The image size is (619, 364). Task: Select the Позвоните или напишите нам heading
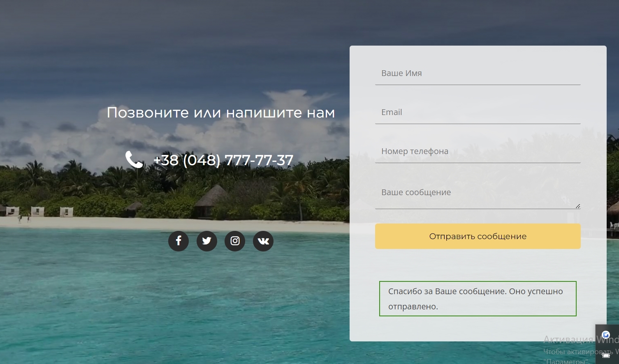point(221,112)
